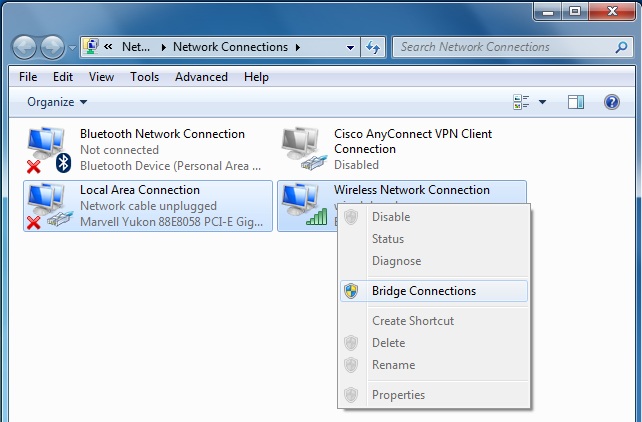Click the Forward navigation arrow button

point(52,47)
